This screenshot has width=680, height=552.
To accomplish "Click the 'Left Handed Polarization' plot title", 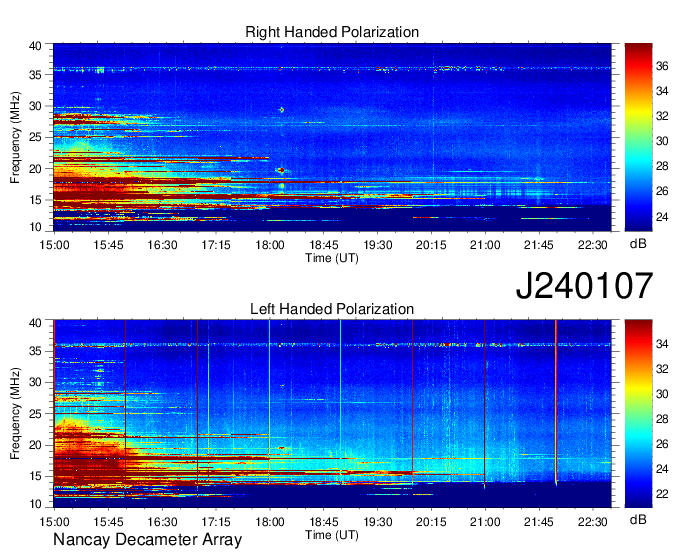I will (332, 309).
